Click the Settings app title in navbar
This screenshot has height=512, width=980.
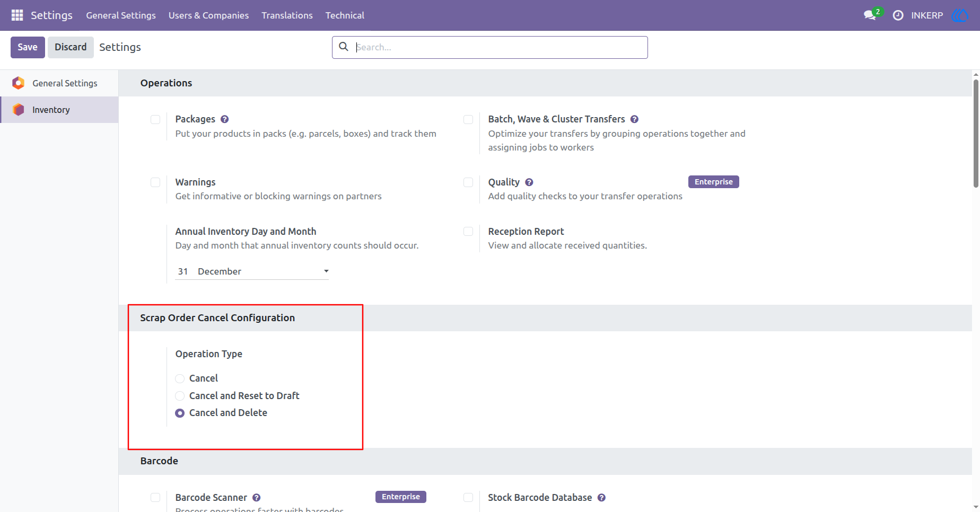pos(51,15)
